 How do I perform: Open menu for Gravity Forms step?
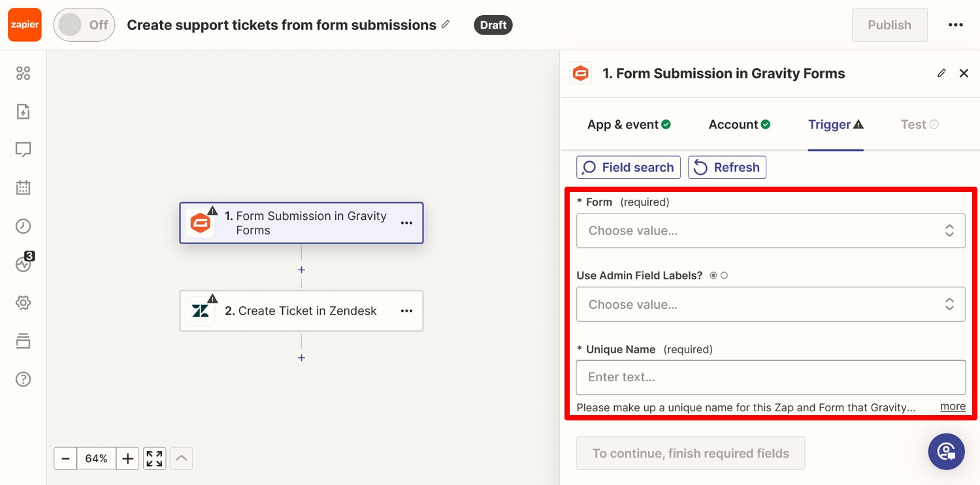pyautogui.click(x=406, y=223)
